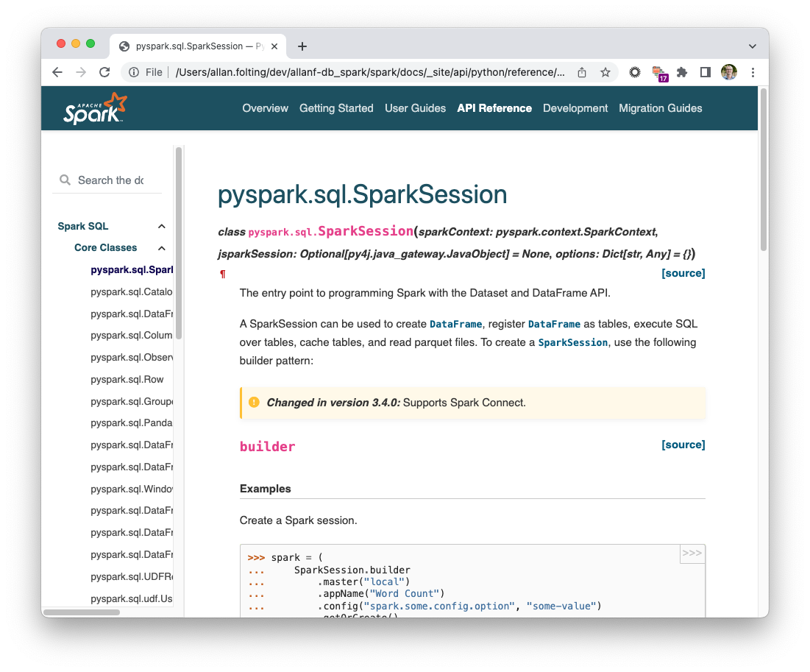Click the share page icon
The width and height of the screenshot is (810, 672).
(x=582, y=72)
